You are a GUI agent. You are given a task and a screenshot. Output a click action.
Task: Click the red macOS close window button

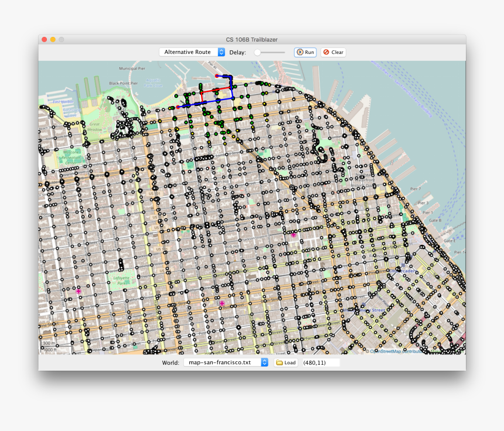44,39
